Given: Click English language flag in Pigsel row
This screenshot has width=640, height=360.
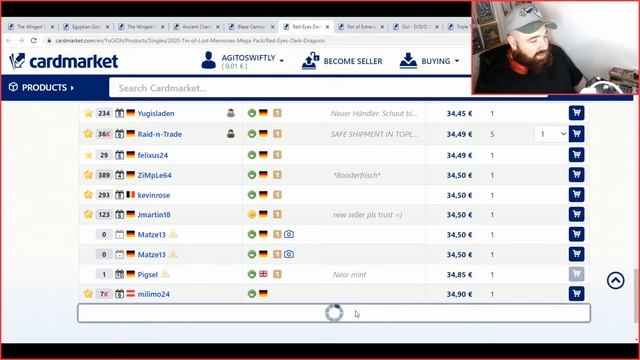Looking at the screenshot, I should [263, 274].
